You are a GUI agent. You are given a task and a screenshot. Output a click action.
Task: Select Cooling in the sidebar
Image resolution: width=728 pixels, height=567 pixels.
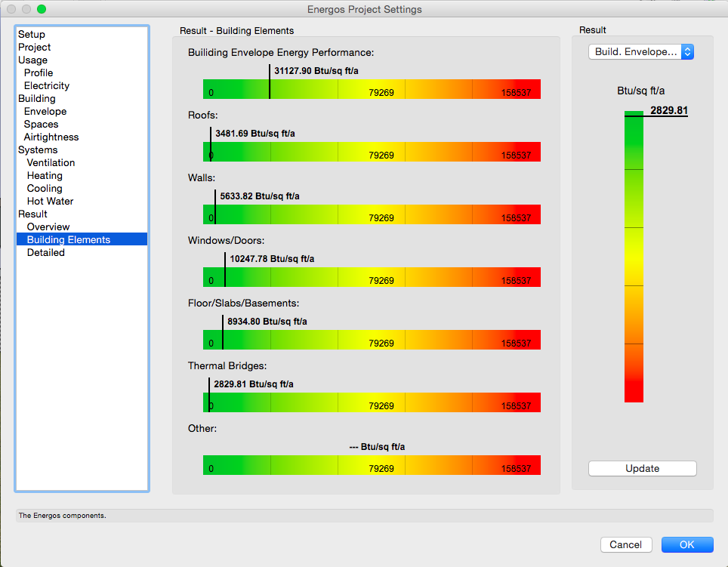coord(45,188)
